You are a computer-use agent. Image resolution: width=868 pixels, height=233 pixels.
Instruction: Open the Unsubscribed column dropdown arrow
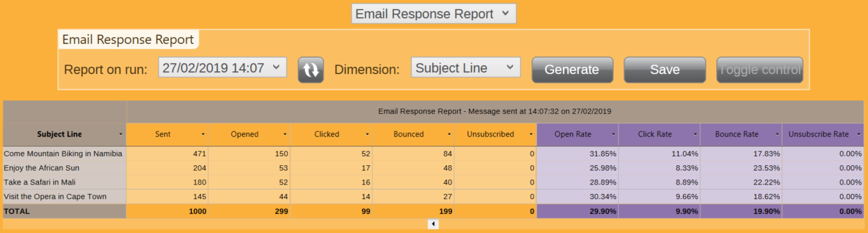click(x=531, y=135)
